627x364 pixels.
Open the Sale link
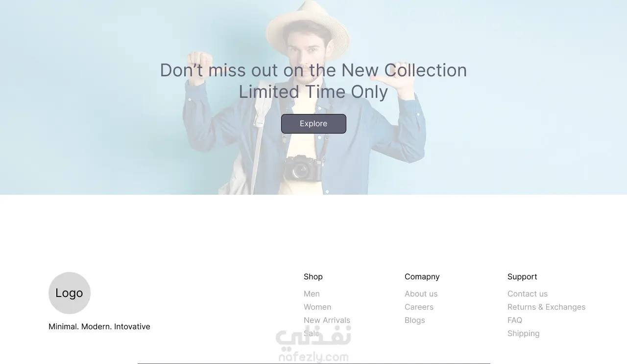click(x=312, y=333)
